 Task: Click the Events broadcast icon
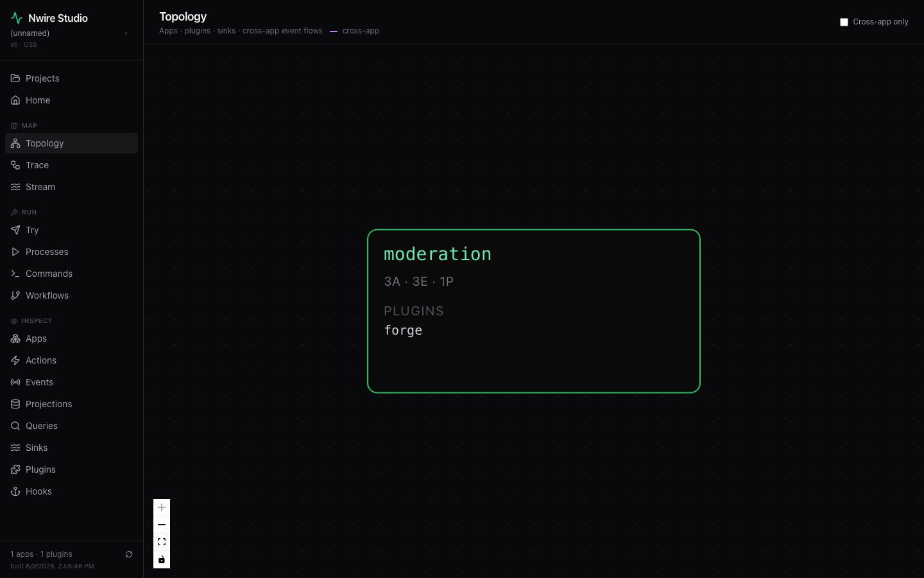(15, 382)
